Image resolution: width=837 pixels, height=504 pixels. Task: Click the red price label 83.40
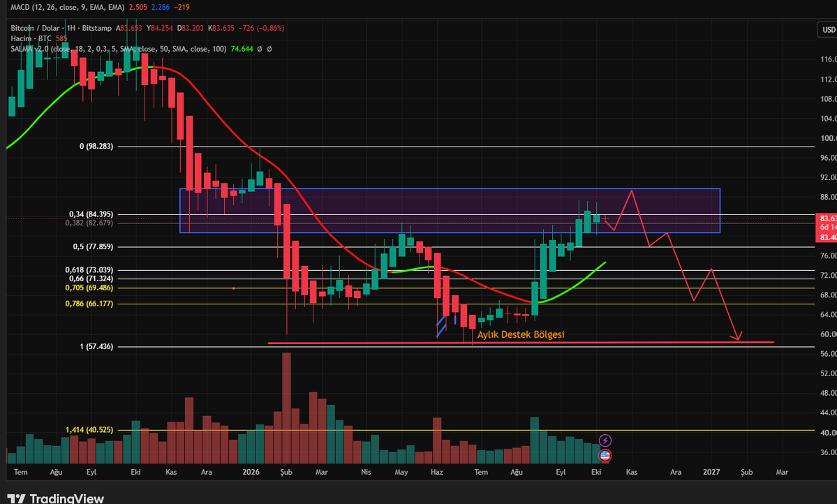pyautogui.click(x=827, y=237)
